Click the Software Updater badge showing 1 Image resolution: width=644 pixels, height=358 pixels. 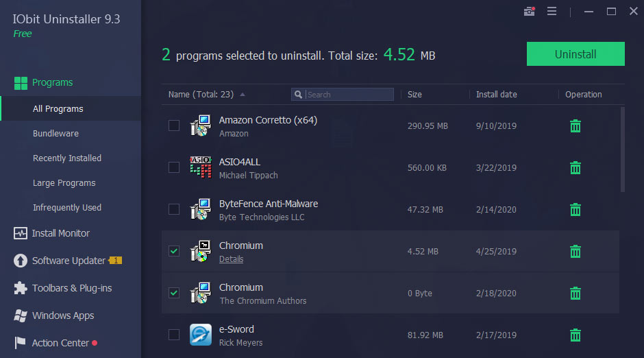click(115, 261)
